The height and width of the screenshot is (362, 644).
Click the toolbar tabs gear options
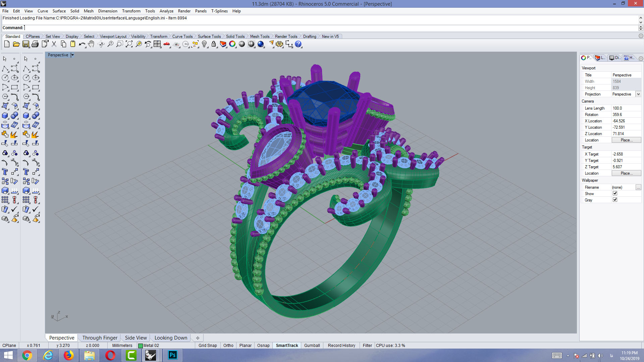641,36
